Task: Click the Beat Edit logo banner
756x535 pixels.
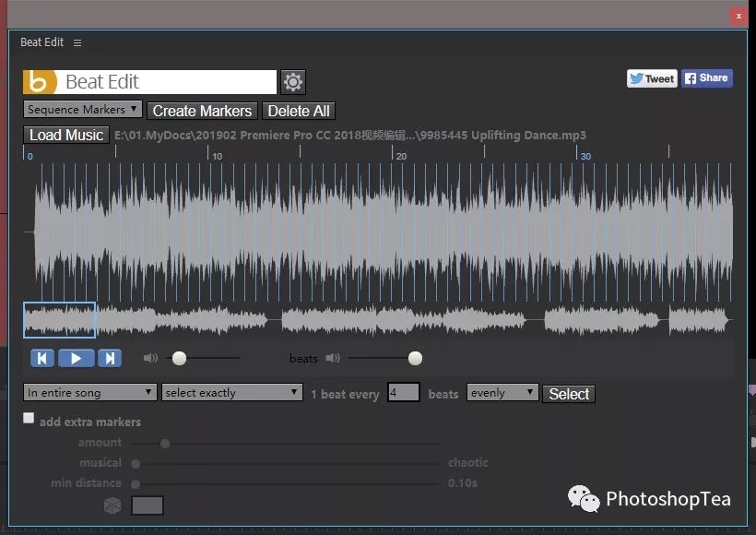Action: click(x=149, y=82)
